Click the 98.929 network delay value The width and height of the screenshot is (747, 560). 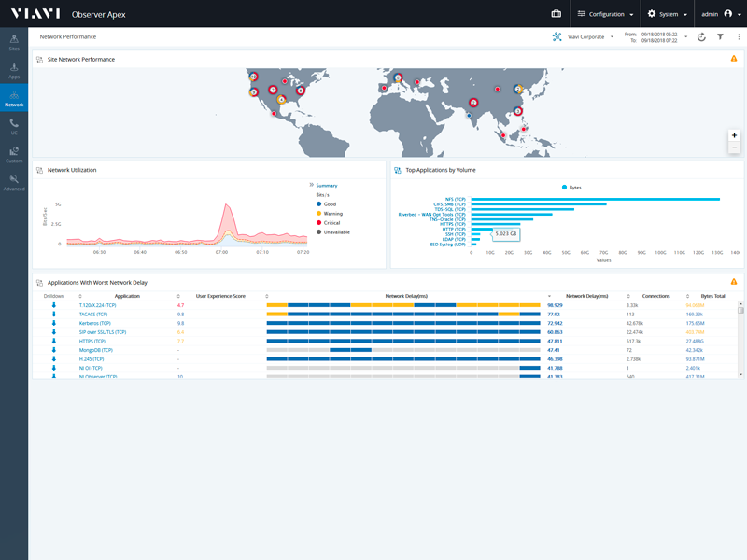click(x=555, y=305)
